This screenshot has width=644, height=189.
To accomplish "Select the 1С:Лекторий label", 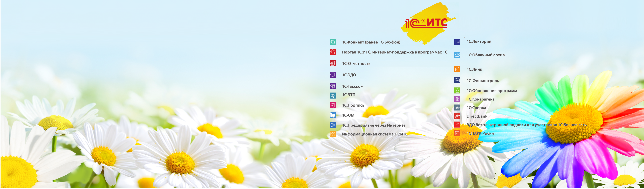I will click(x=479, y=42).
